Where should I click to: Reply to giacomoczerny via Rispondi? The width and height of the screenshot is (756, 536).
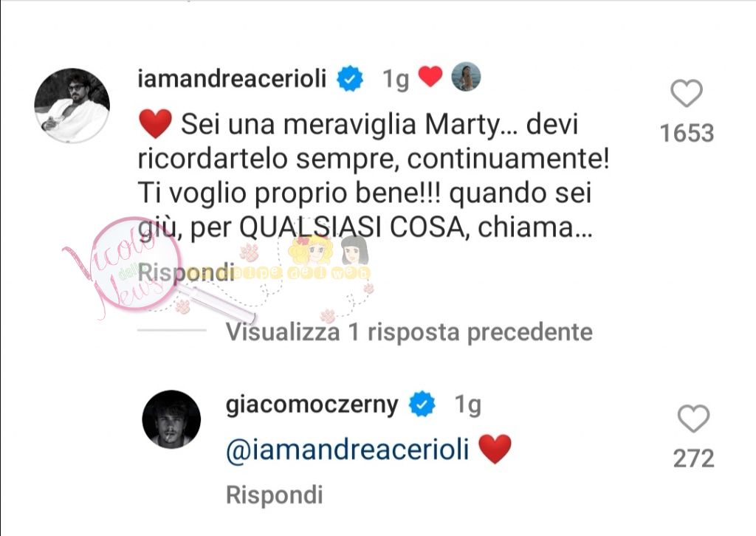pos(275,495)
